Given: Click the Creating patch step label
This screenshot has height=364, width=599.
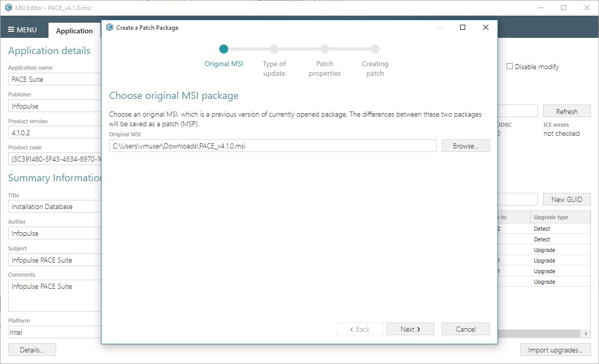Looking at the screenshot, I should [x=375, y=68].
